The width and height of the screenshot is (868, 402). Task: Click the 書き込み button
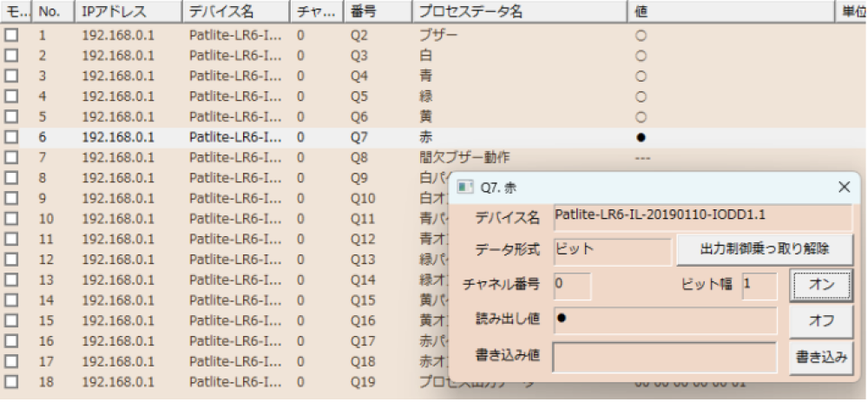(x=821, y=357)
